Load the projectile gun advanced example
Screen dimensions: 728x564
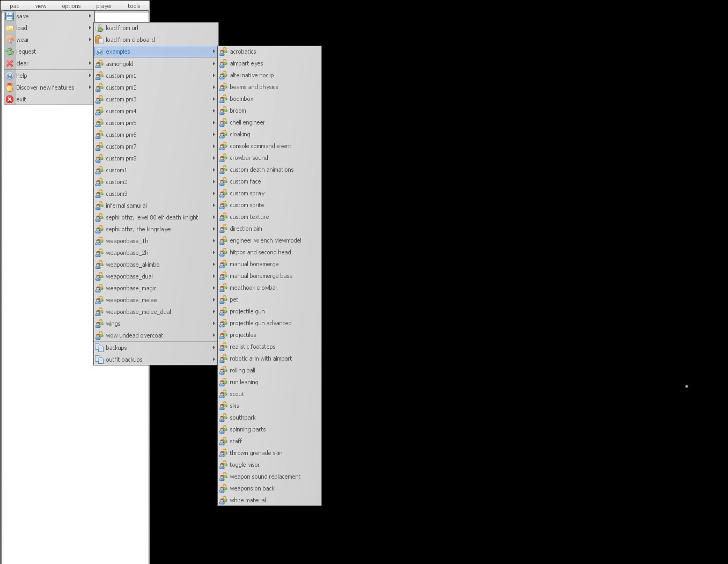click(269, 323)
